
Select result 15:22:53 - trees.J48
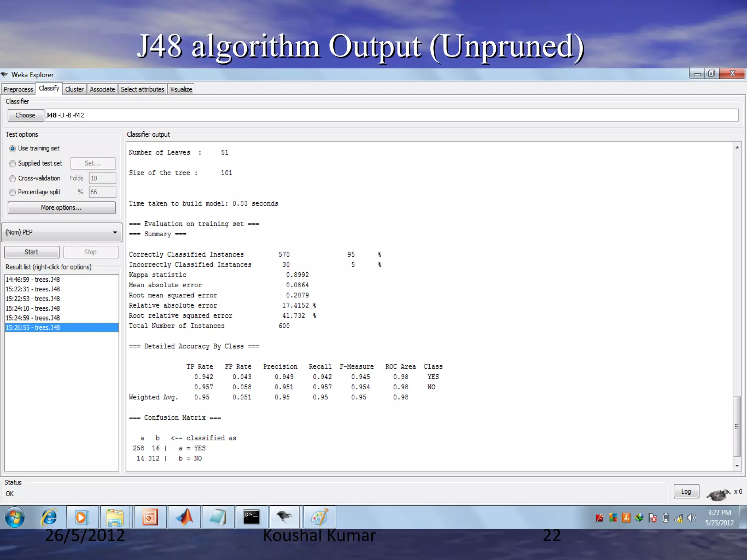coord(62,299)
